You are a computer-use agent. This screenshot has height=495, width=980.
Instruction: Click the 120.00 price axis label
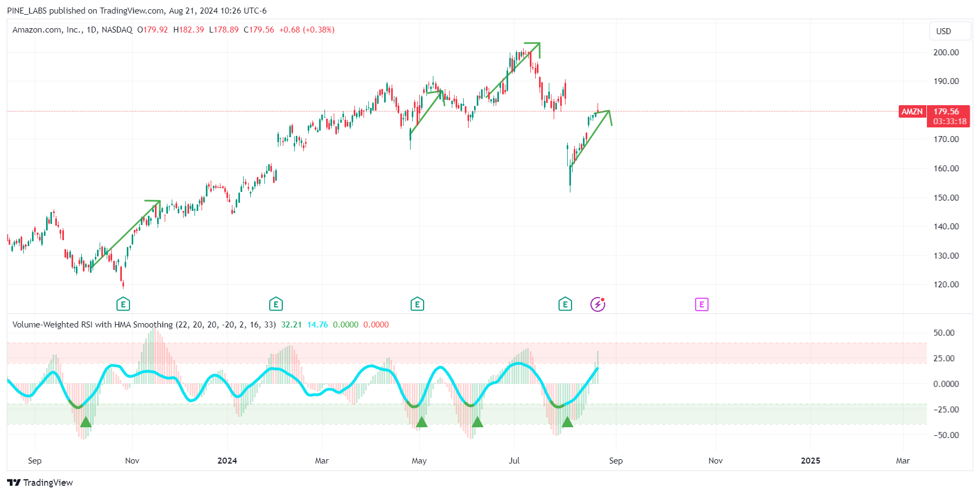946,285
